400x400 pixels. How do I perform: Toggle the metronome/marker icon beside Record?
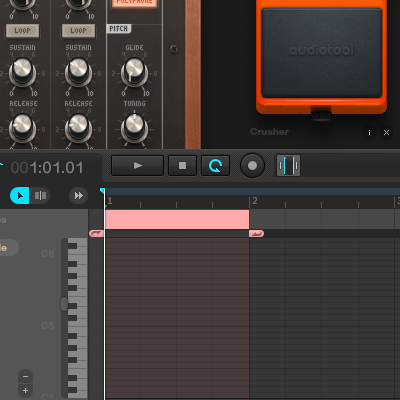(288, 166)
